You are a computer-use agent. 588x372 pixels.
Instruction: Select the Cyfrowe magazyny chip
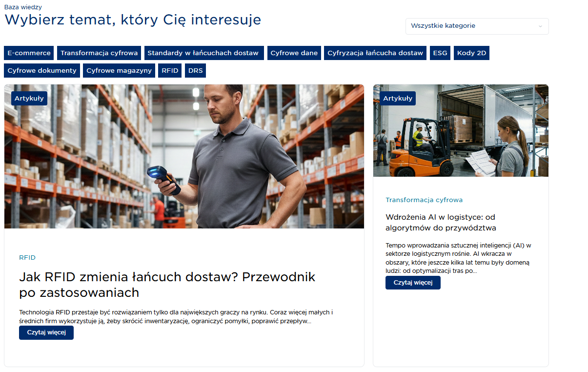click(119, 70)
